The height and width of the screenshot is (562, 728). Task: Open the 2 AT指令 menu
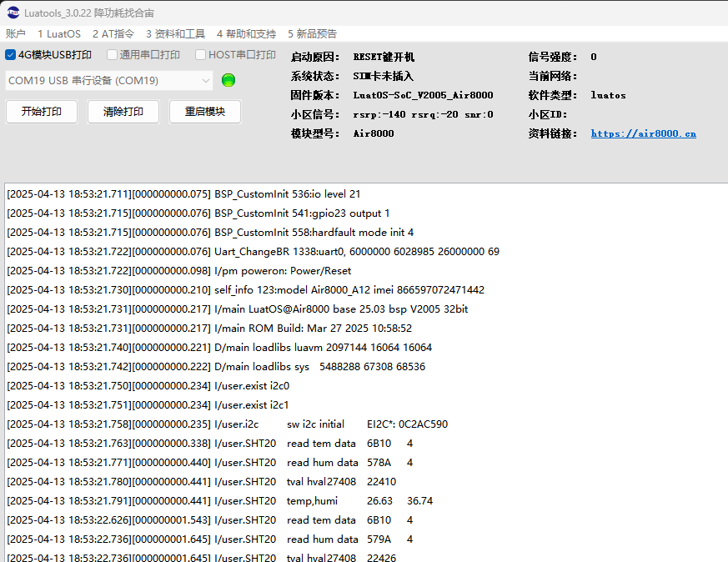click(x=113, y=34)
